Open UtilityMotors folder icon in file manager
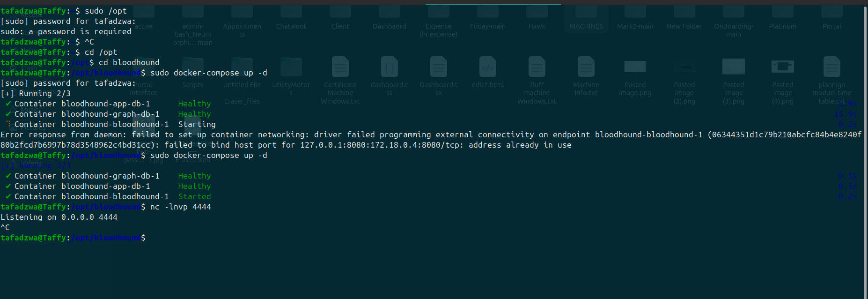The height and width of the screenshot is (299, 868). point(291,67)
